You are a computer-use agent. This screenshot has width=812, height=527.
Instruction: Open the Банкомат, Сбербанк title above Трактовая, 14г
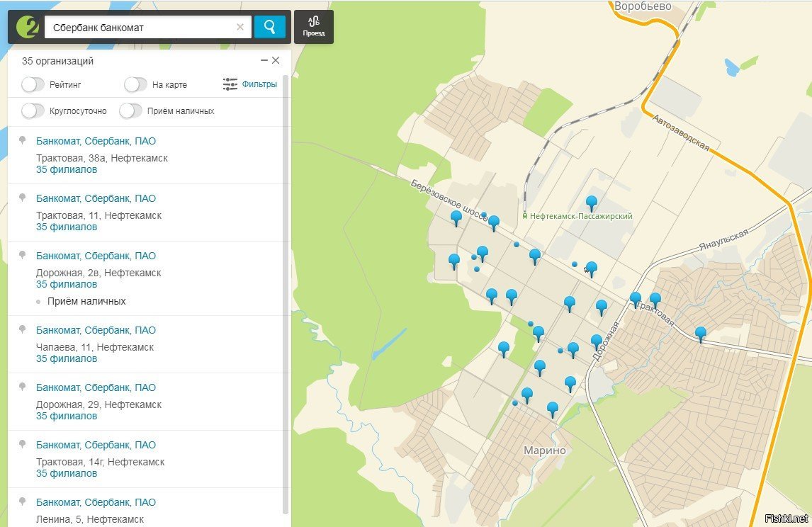click(96, 446)
